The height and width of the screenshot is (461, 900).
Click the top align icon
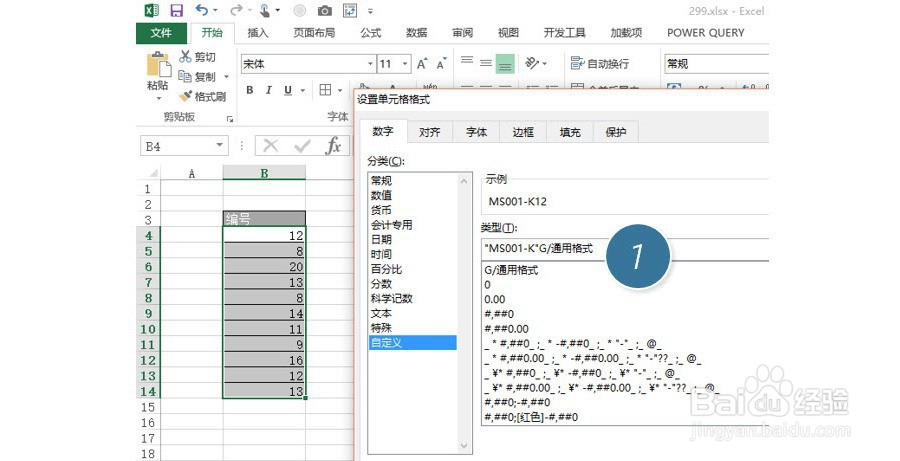(467, 61)
